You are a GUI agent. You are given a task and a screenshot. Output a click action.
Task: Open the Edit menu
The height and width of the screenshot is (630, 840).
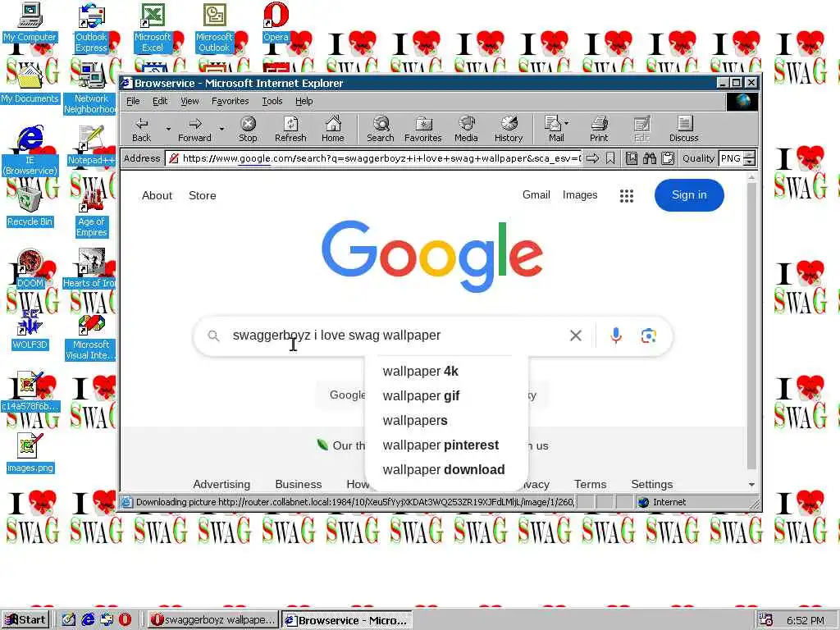click(160, 101)
